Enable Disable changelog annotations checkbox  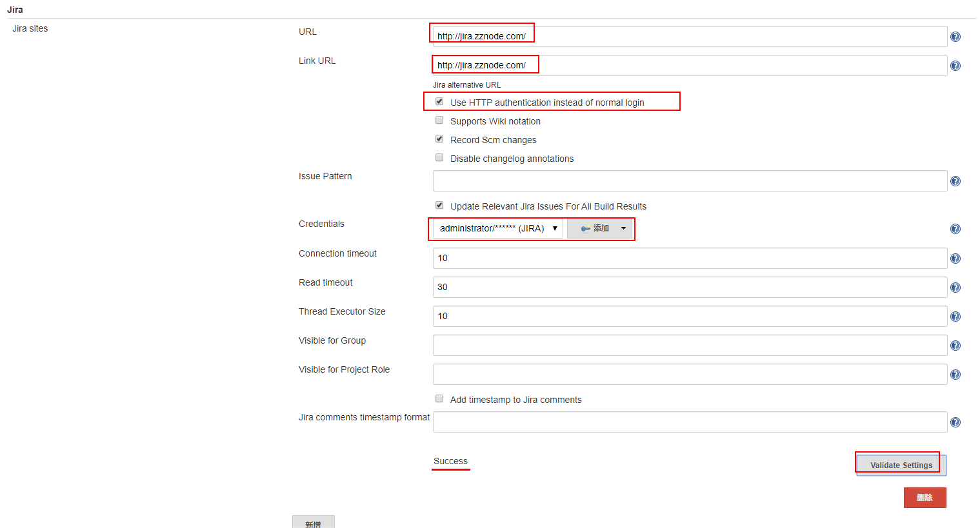439,158
